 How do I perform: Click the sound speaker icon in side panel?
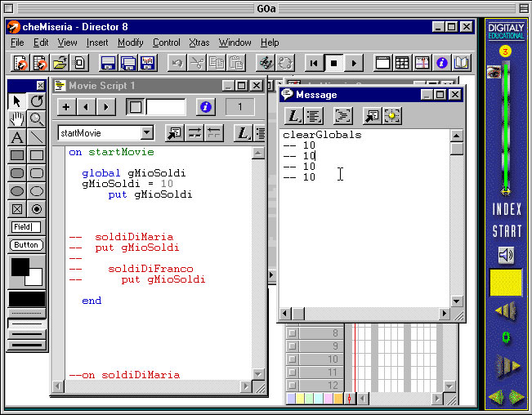tap(506, 255)
